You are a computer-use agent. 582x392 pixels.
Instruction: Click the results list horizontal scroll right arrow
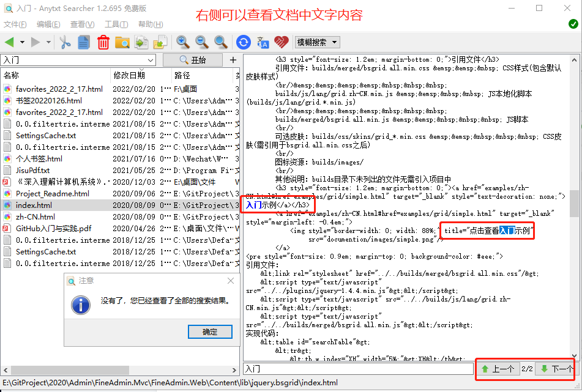click(x=234, y=370)
